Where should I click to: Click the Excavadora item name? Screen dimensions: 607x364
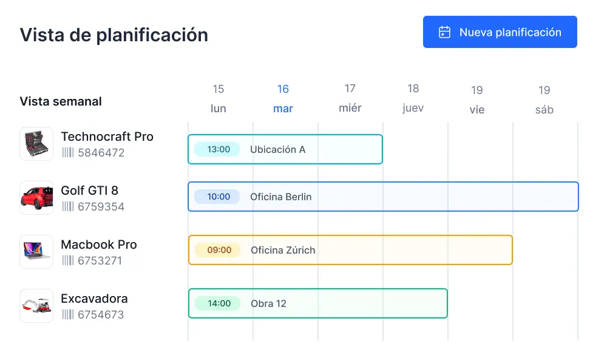pos(94,299)
